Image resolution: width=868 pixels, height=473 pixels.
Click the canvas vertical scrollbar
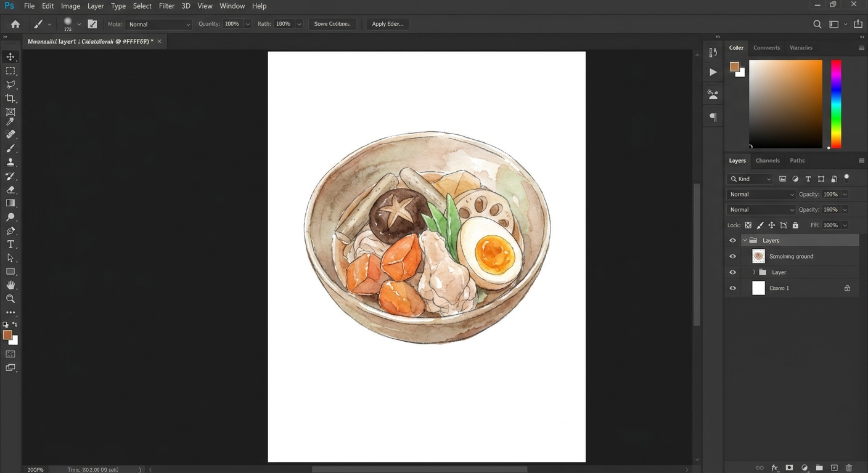pos(697,256)
